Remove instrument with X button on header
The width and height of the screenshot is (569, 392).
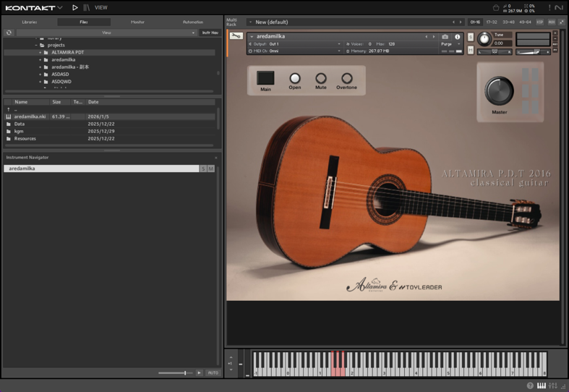(555, 33)
